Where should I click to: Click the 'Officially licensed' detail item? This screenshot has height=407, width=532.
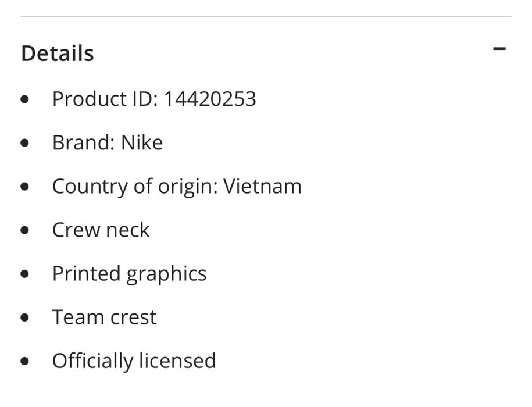134,360
